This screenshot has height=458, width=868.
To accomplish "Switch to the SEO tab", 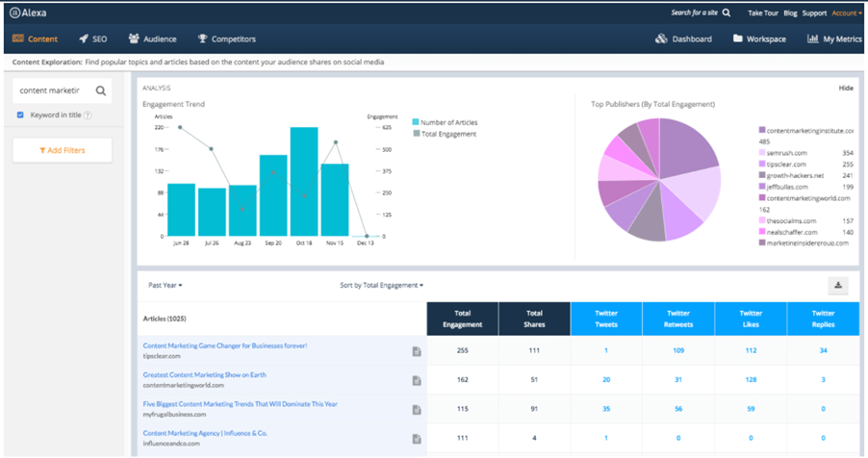I will click(93, 39).
